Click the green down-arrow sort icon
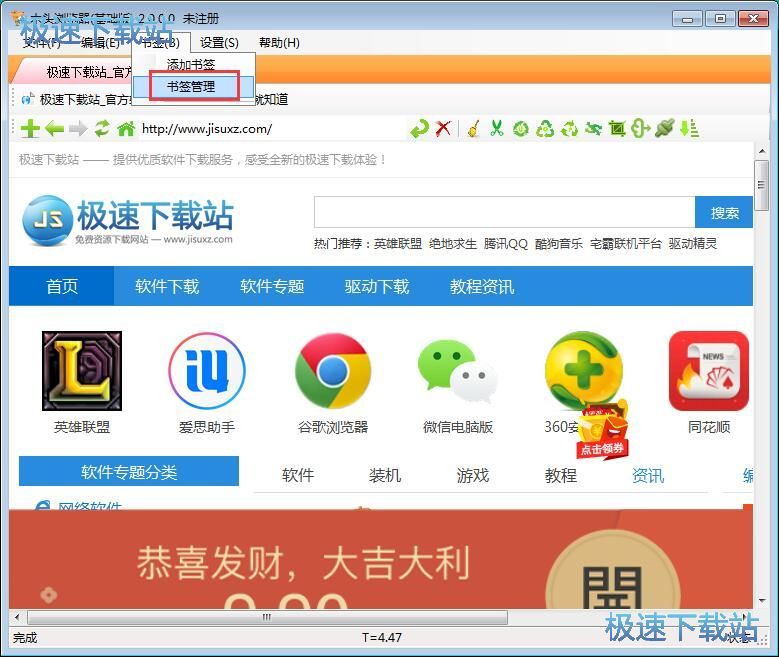Screen dimensions: 779x657 tap(690, 129)
